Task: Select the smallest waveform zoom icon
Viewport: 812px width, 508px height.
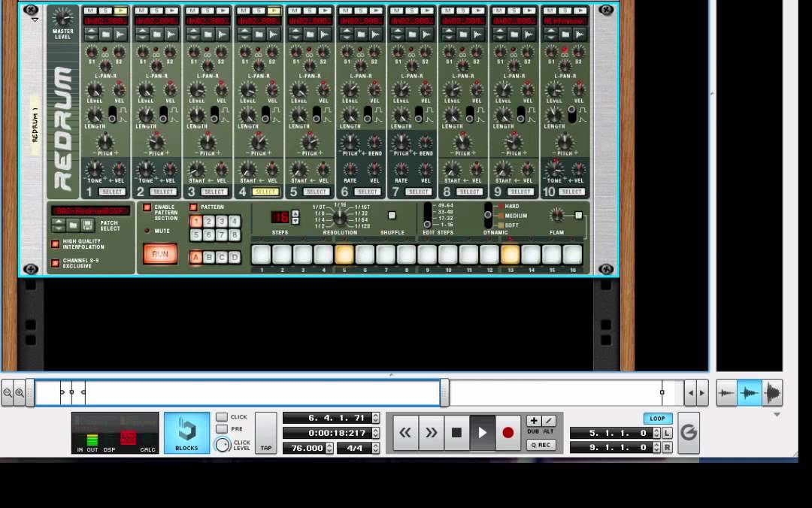Action: [726, 393]
